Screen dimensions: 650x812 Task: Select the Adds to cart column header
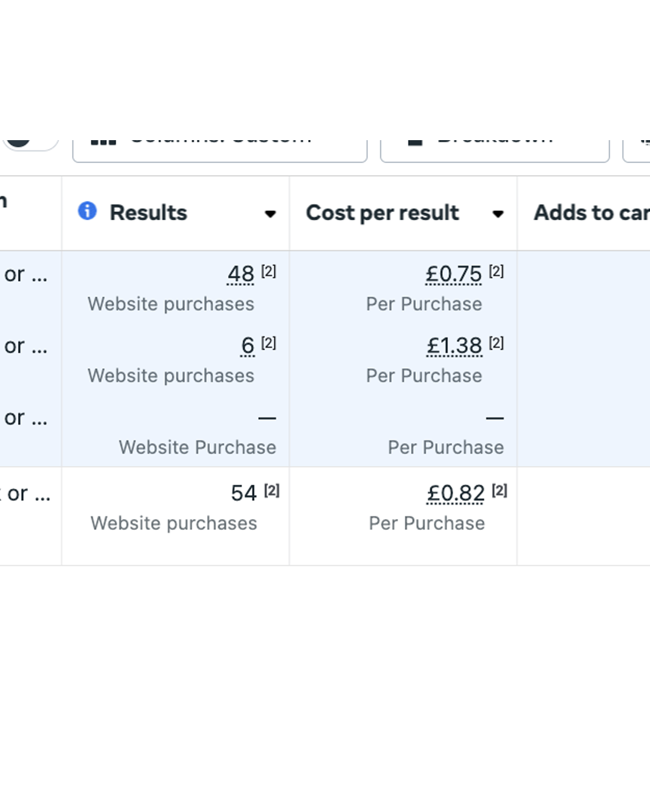tap(591, 213)
